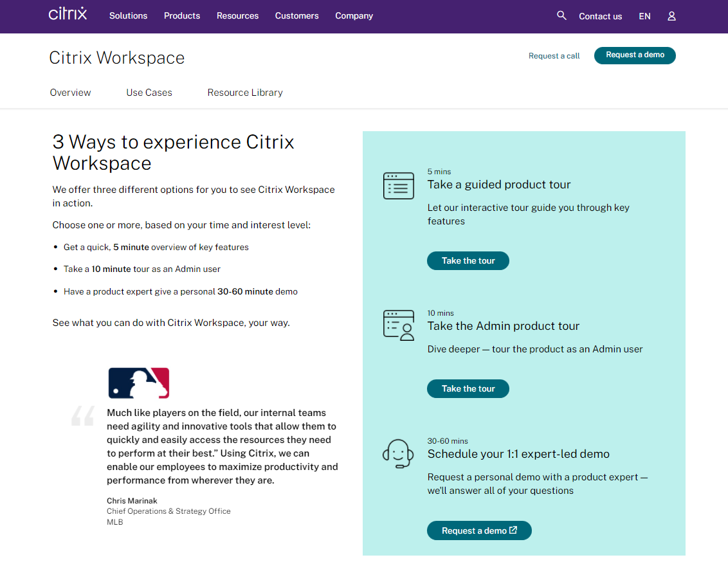728x571 pixels.
Task: Click text Let our interactive tour guide you
Action: 529,214
